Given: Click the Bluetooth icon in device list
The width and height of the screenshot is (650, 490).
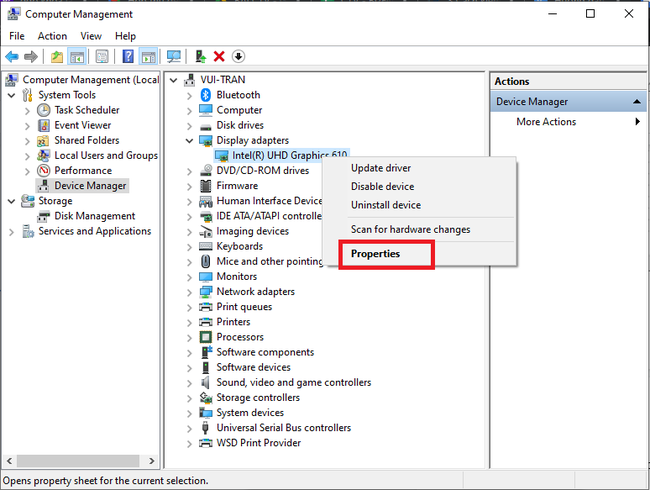Looking at the screenshot, I should (x=206, y=95).
